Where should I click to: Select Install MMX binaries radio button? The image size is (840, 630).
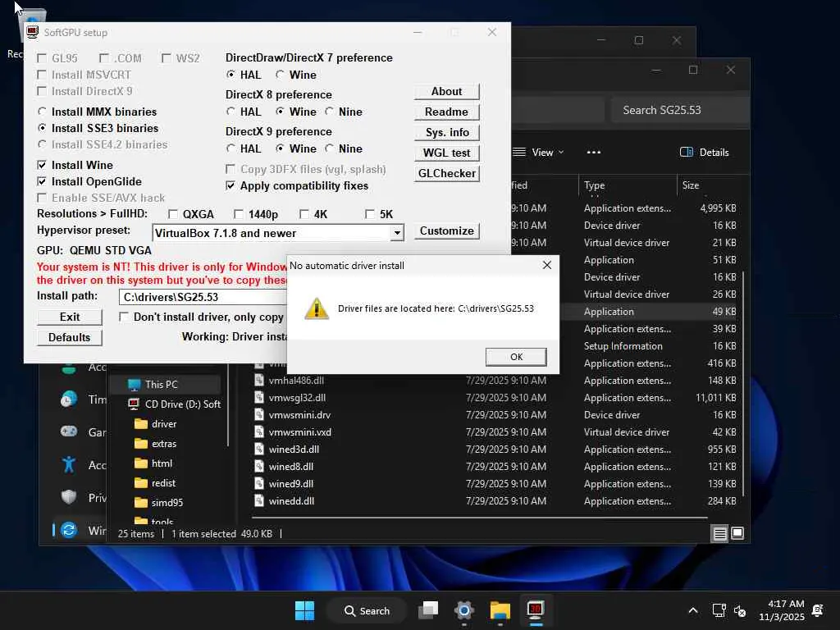click(42, 112)
